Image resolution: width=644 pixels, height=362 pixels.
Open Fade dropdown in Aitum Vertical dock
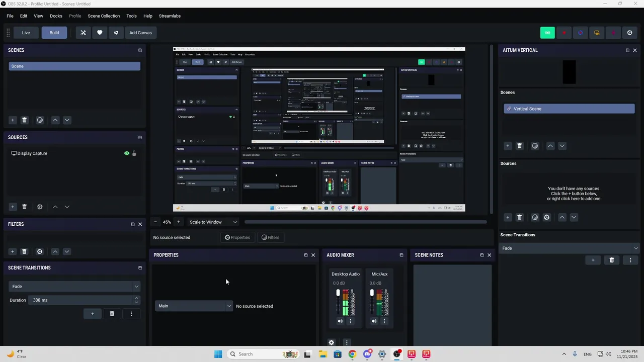pyautogui.click(x=570, y=248)
